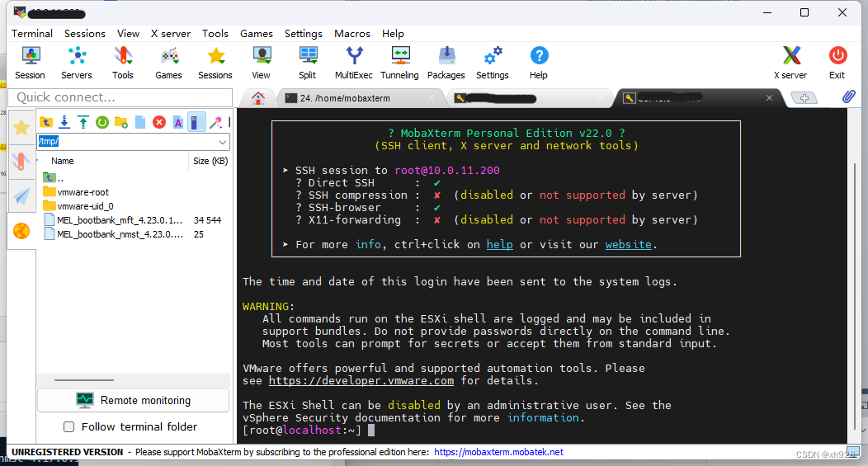Open the Tunneling toolbar icon
Screen dimensions: 868x466
(399, 63)
